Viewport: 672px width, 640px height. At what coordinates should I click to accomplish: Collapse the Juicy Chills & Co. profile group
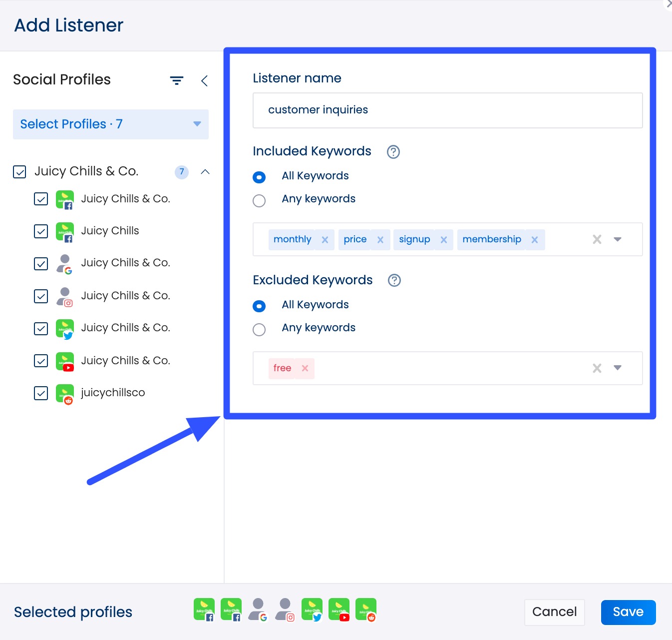click(x=205, y=172)
